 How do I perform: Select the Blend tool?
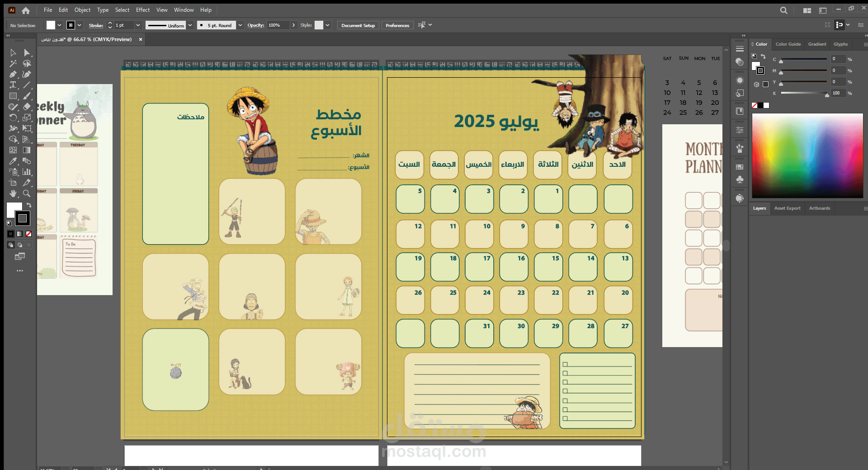click(x=27, y=161)
